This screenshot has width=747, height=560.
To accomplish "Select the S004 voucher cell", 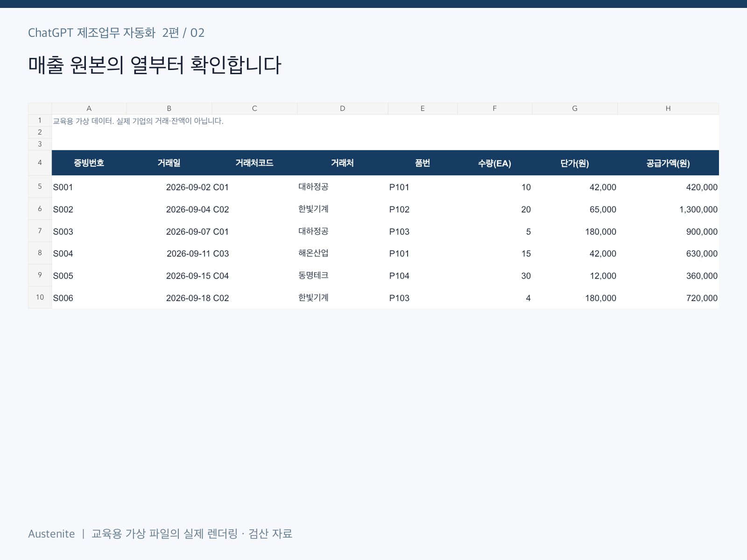I will [x=89, y=253].
